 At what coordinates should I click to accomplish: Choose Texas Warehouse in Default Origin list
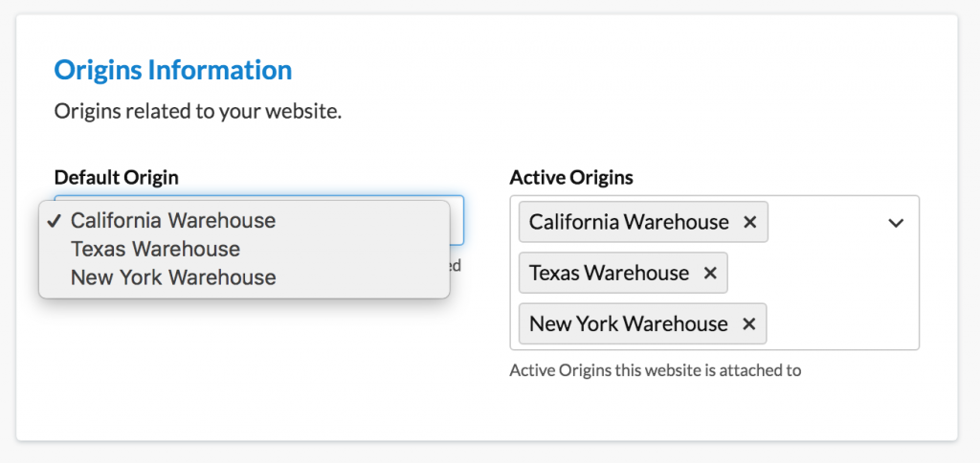pos(155,249)
